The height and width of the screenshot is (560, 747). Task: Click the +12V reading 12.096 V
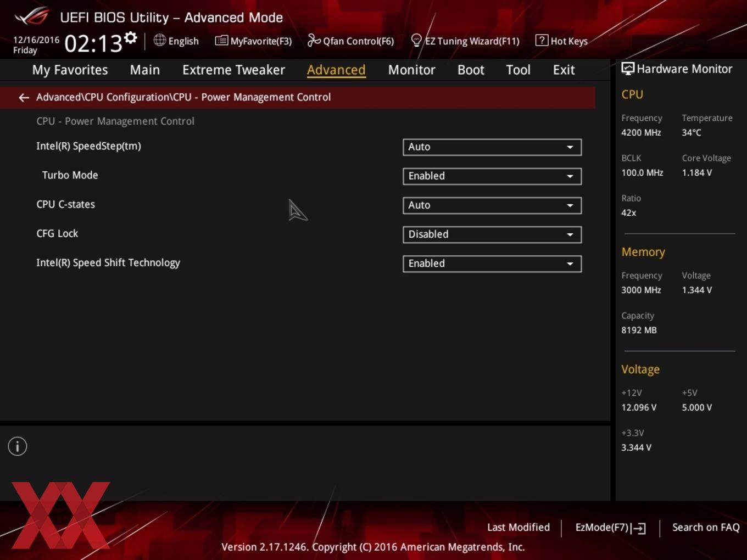pyautogui.click(x=639, y=407)
